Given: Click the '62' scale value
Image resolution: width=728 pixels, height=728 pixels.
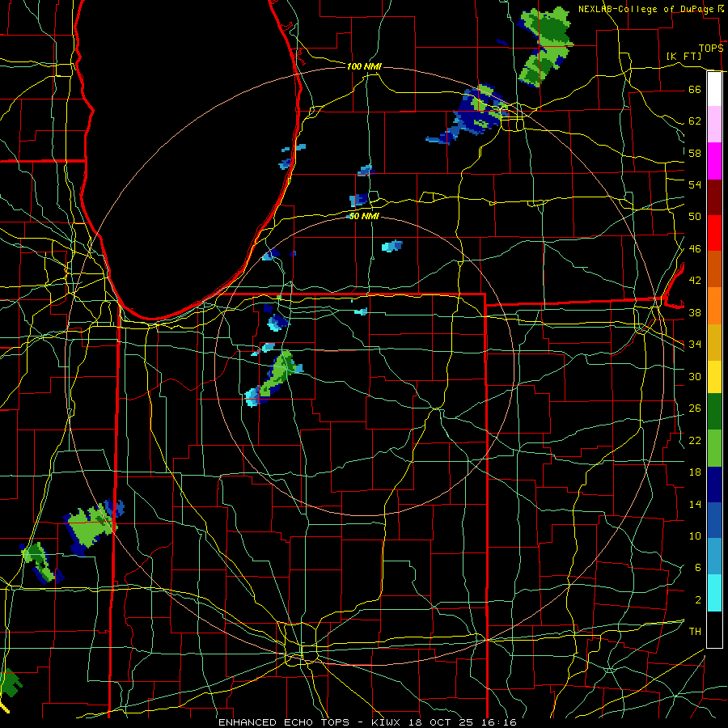Looking at the screenshot, I should tap(695, 121).
